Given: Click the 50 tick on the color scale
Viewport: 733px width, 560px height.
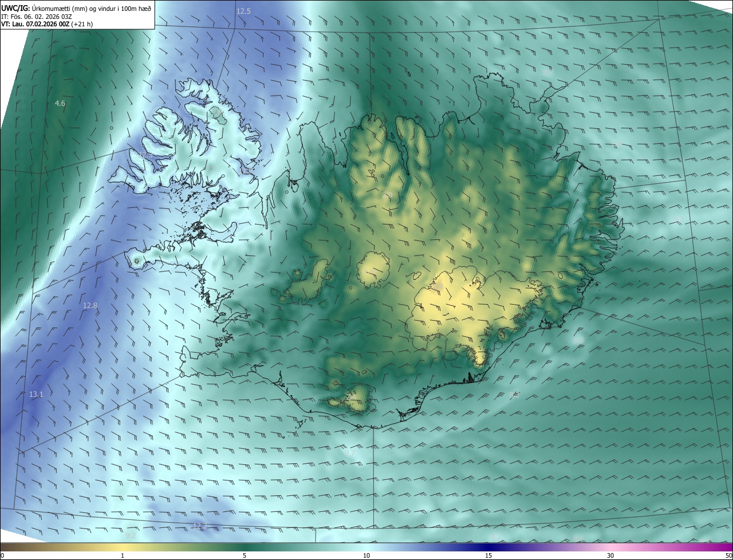Looking at the screenshot, I should pyautogui.click(x=728, y=555).
